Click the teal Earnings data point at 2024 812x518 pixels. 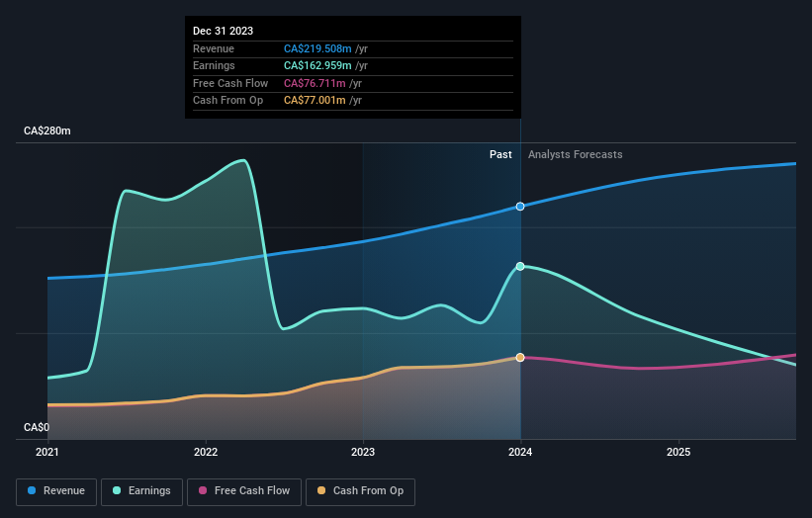[520, 267]
